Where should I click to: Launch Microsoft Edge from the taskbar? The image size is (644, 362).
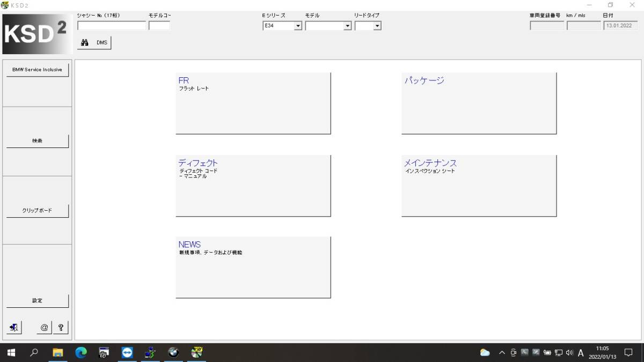click(x=80, y=352)
